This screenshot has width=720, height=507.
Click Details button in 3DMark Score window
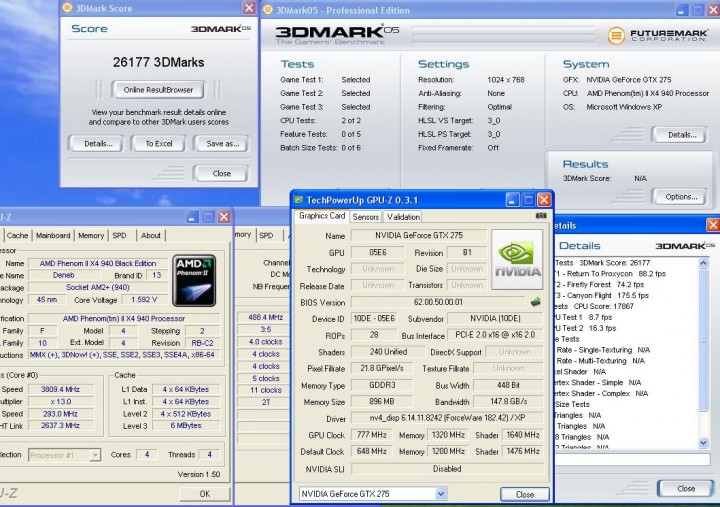tap(98, 143)
